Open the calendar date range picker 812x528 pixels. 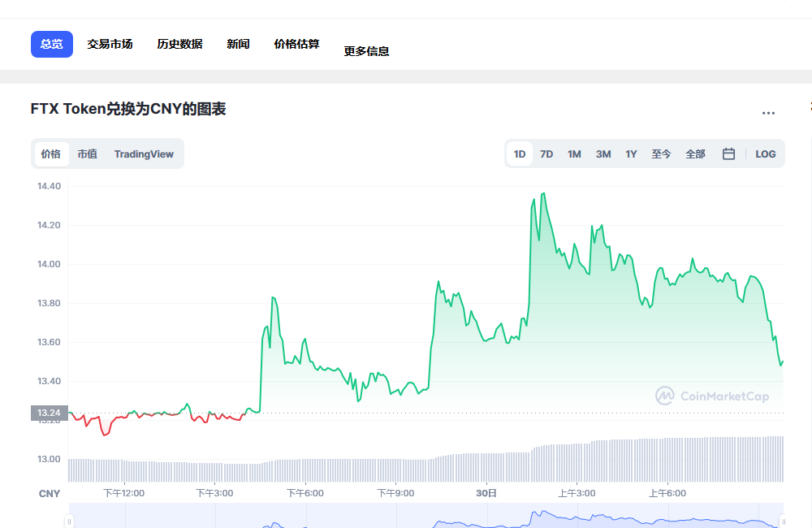[728, 154]
